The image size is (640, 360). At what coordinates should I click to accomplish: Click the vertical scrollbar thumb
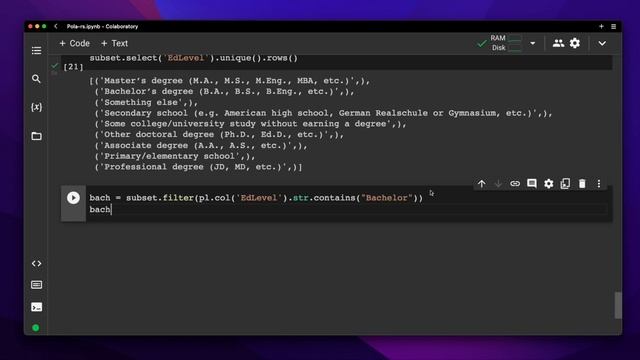point(618,305)
